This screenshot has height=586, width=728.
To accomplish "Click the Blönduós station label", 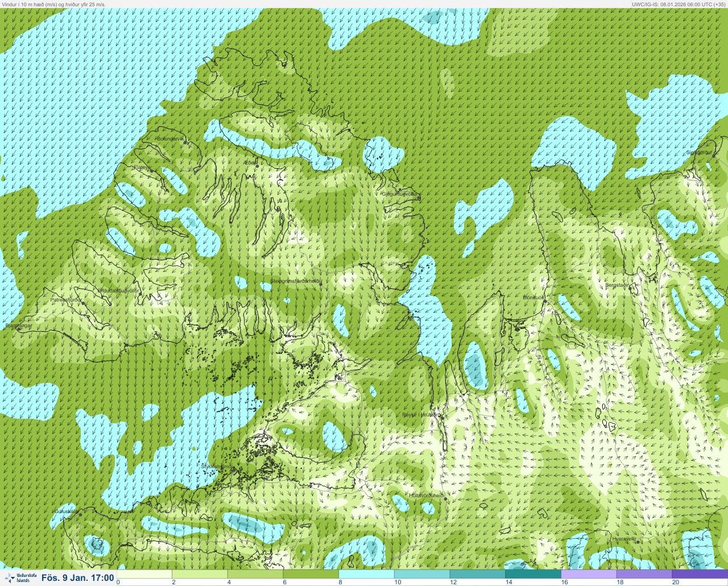I will pos(534,298).
